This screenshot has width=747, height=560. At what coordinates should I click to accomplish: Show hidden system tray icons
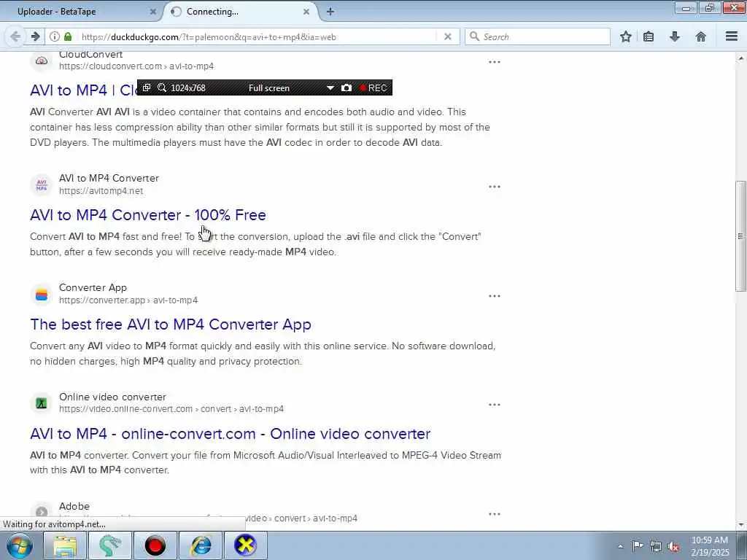click(620, 546)
